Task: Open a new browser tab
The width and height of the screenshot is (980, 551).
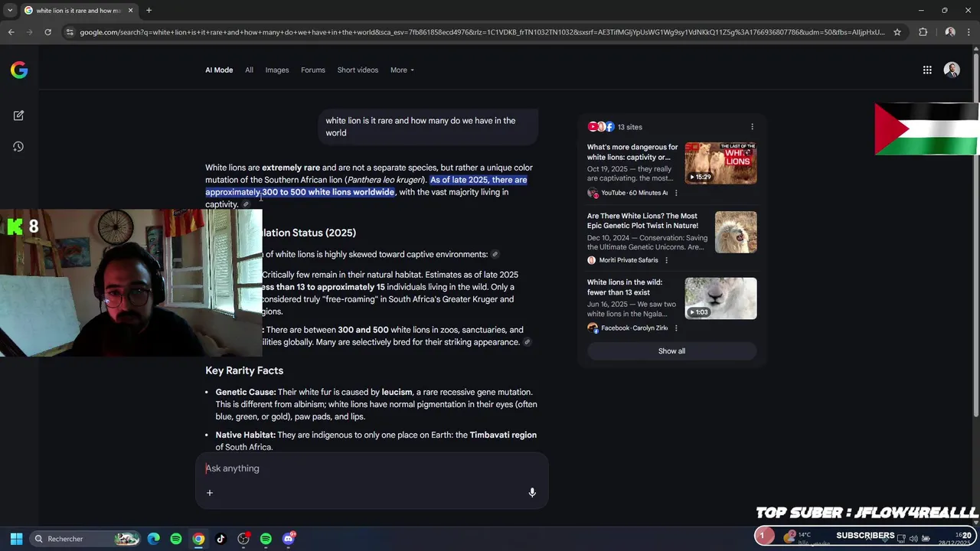Action: (x=149, y=11)
